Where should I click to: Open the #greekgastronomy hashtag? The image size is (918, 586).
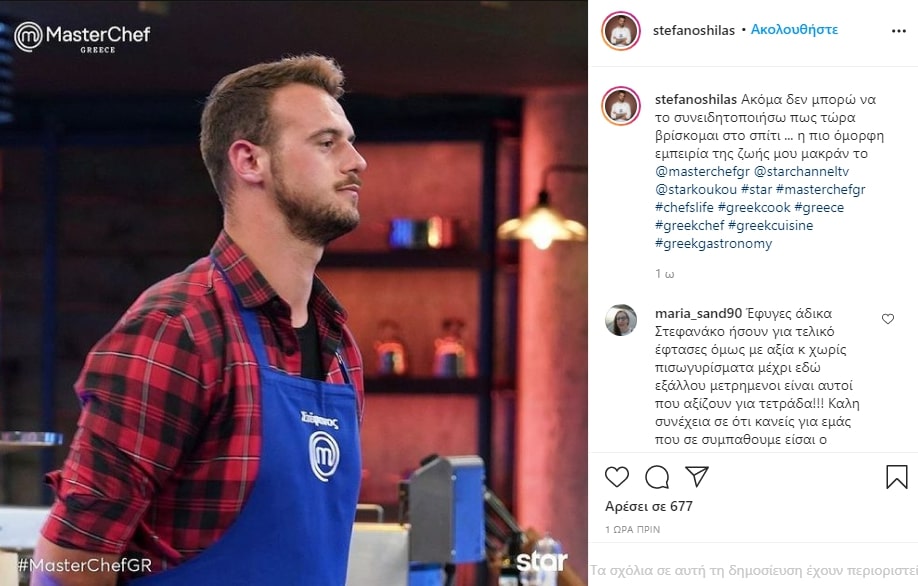point(713,244)
